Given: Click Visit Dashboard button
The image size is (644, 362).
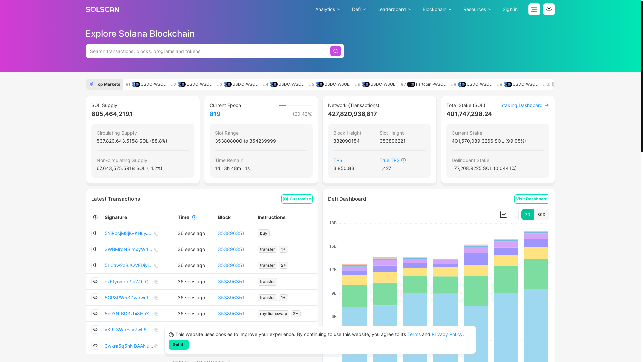Looking at the screenshot, I should point(532,199).
